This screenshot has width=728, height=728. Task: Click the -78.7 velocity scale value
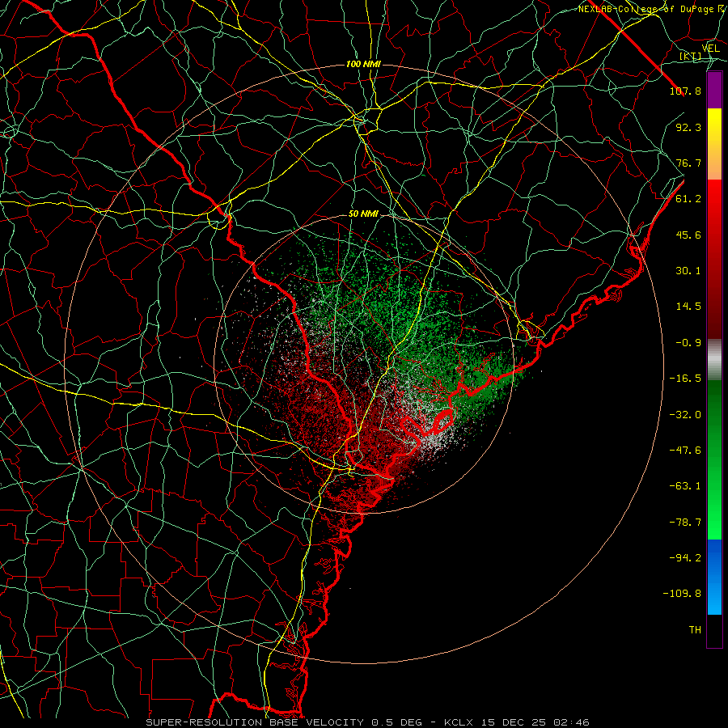(x=685, y=523)
